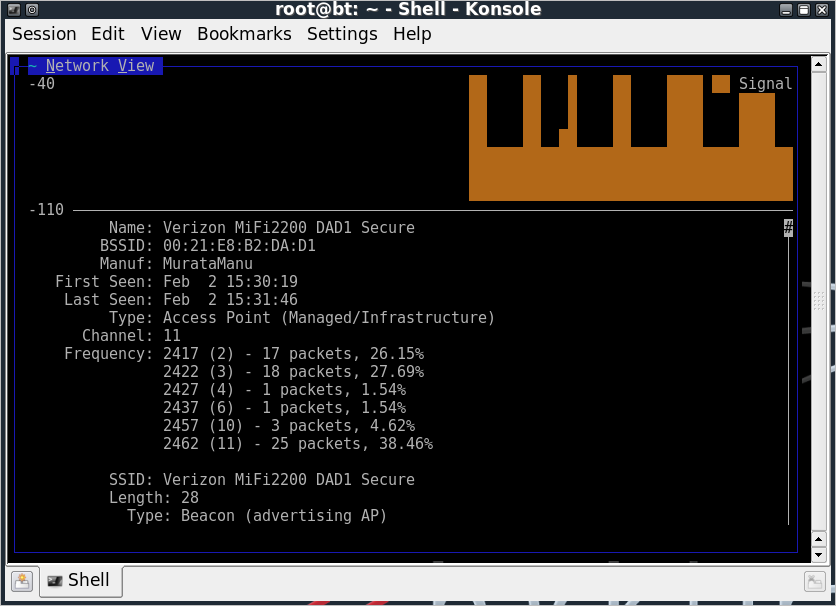Click the First Seen time 15:30:19
836x606 pixels.
(x=262, y=281)
